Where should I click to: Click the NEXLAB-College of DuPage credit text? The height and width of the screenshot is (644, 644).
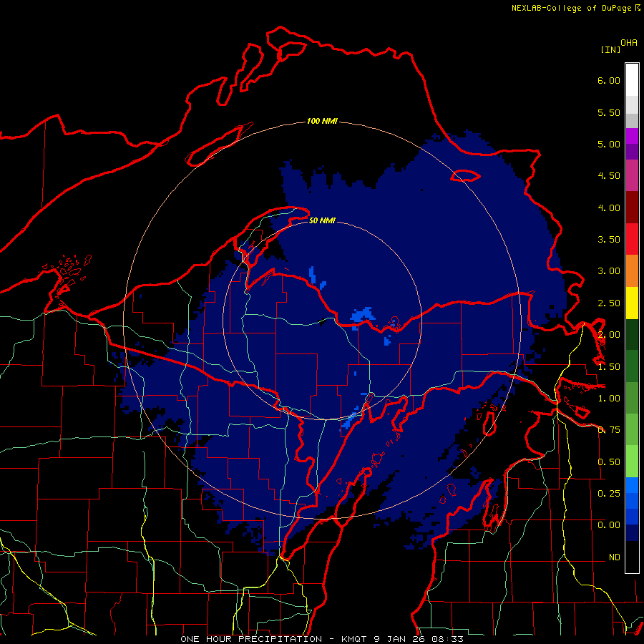click(571, 8)
